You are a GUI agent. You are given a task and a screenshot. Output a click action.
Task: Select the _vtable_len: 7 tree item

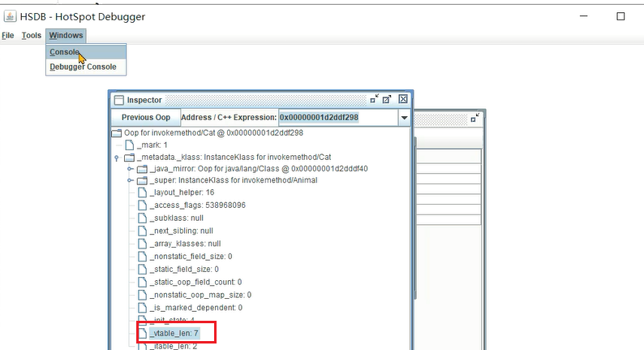point(174,333)
